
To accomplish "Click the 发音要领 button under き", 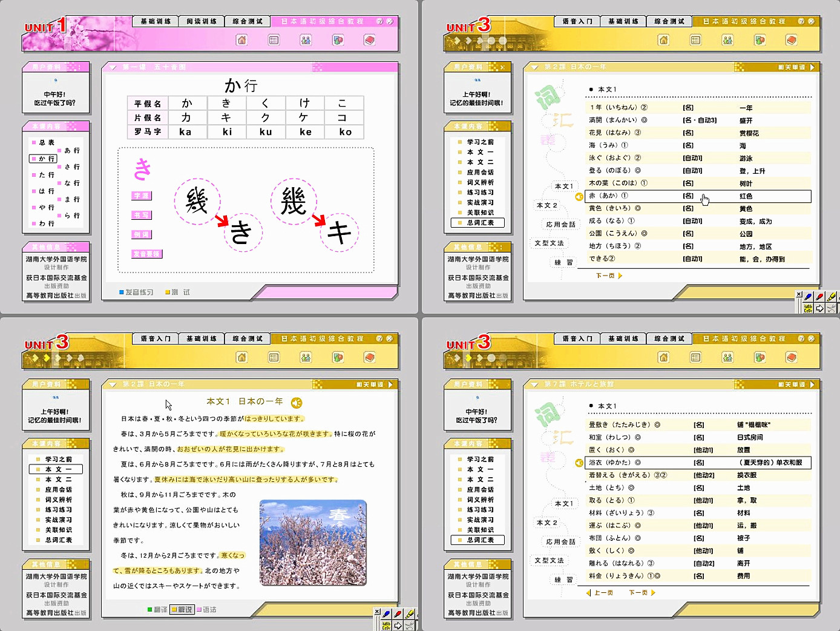I will 147,254.
